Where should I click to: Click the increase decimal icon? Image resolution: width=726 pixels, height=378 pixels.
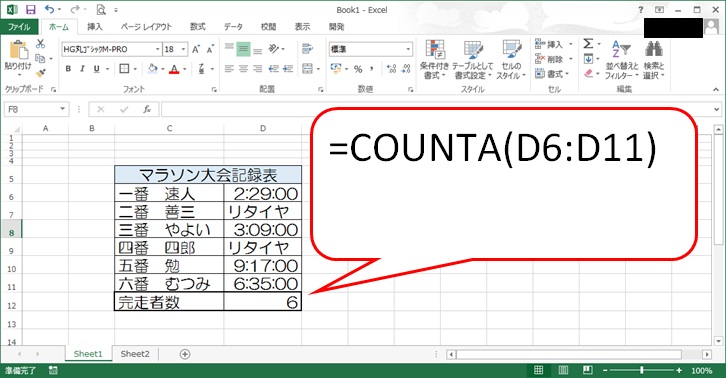coord(392,69)
